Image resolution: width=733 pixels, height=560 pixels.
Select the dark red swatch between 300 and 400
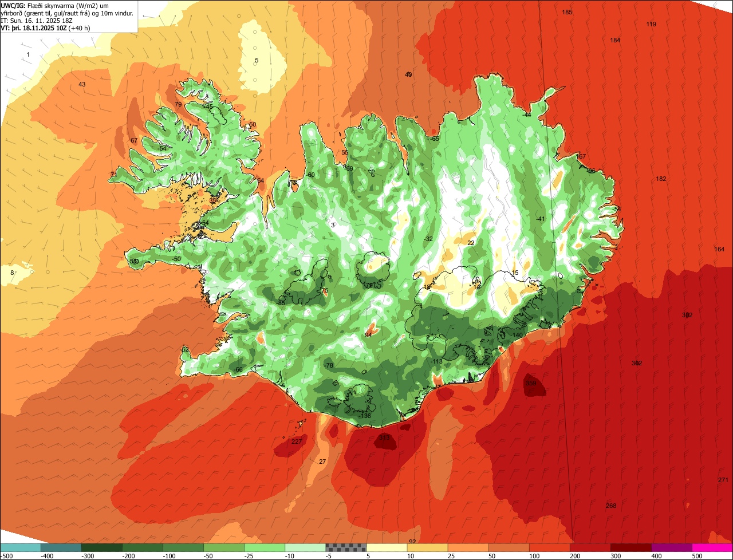[x=630, y=547]
